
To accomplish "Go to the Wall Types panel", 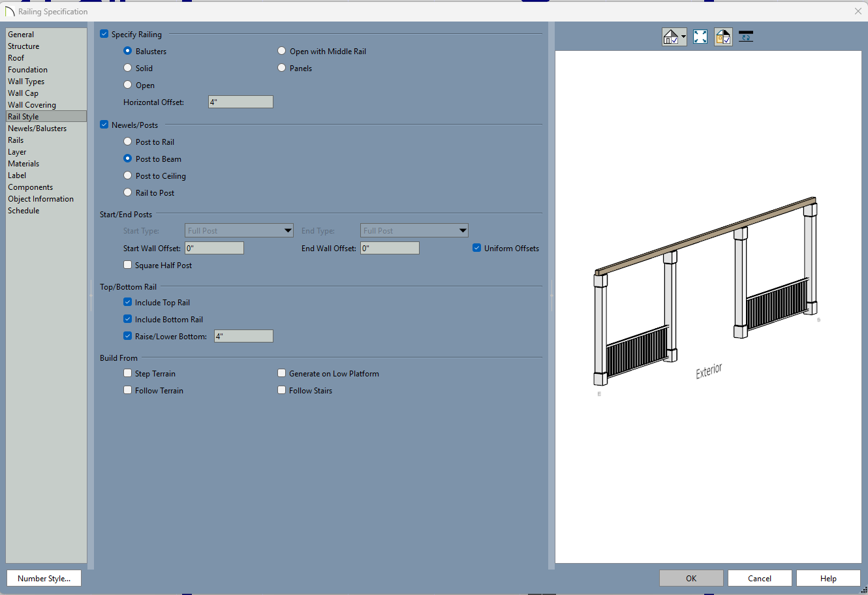I will coord(26,82).
